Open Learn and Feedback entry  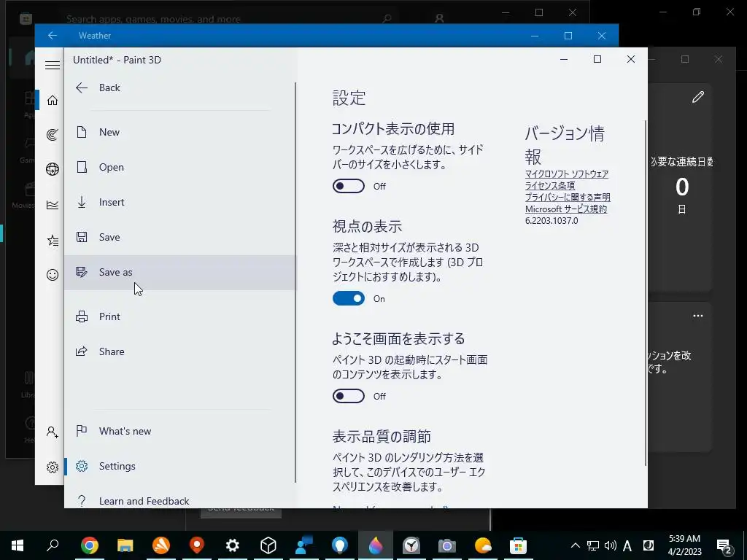pyautogui.click(x=180, y=500)
